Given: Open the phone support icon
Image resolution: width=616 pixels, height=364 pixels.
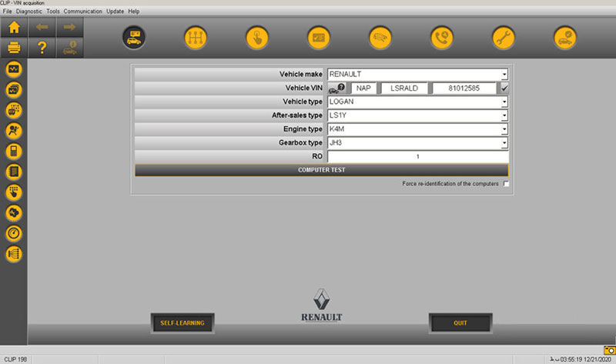Looking at the screenshot, I should coord(442,38).
